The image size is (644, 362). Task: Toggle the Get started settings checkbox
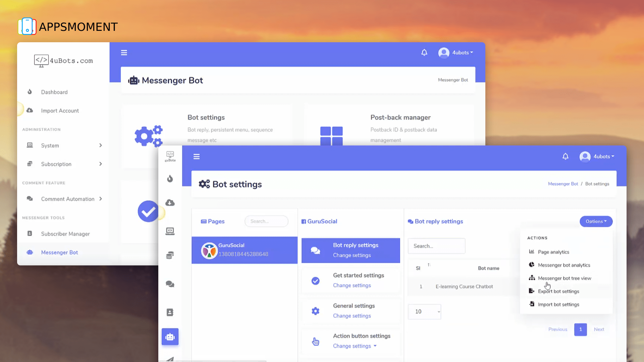[x=316, y=281]
